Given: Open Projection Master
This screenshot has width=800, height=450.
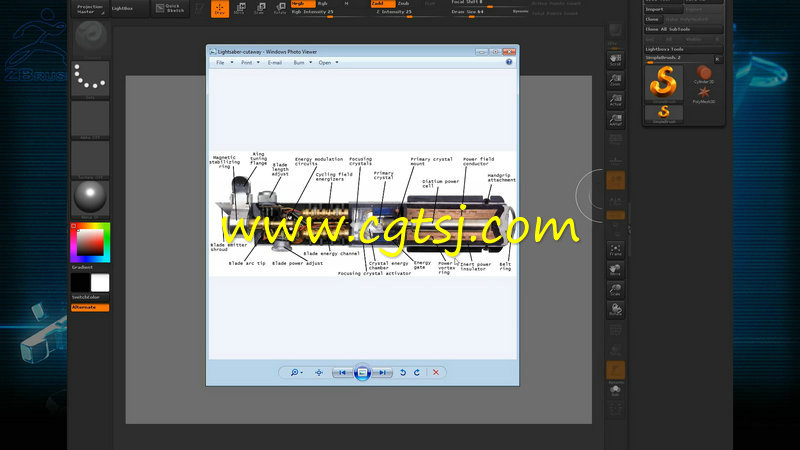Looking at the screenshot, I should point(90,8).
